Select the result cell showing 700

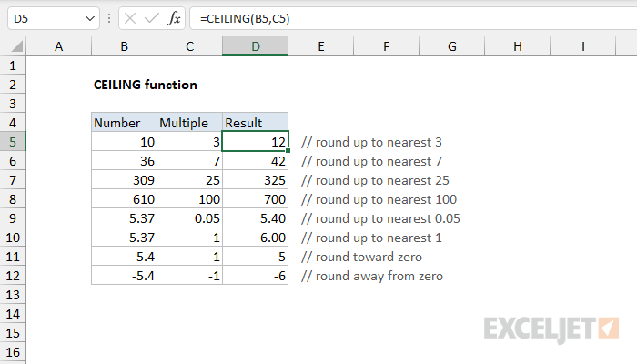coord(255,199)
